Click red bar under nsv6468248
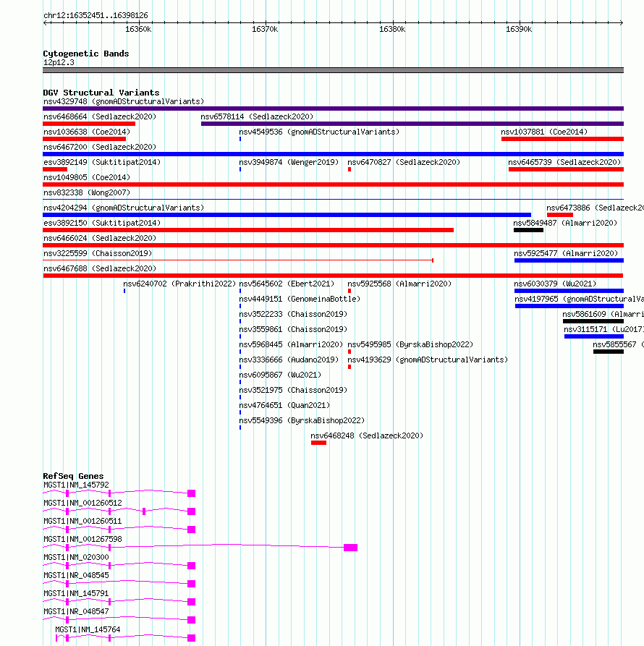This screenshot has height=646, width=644. [318, 443]
